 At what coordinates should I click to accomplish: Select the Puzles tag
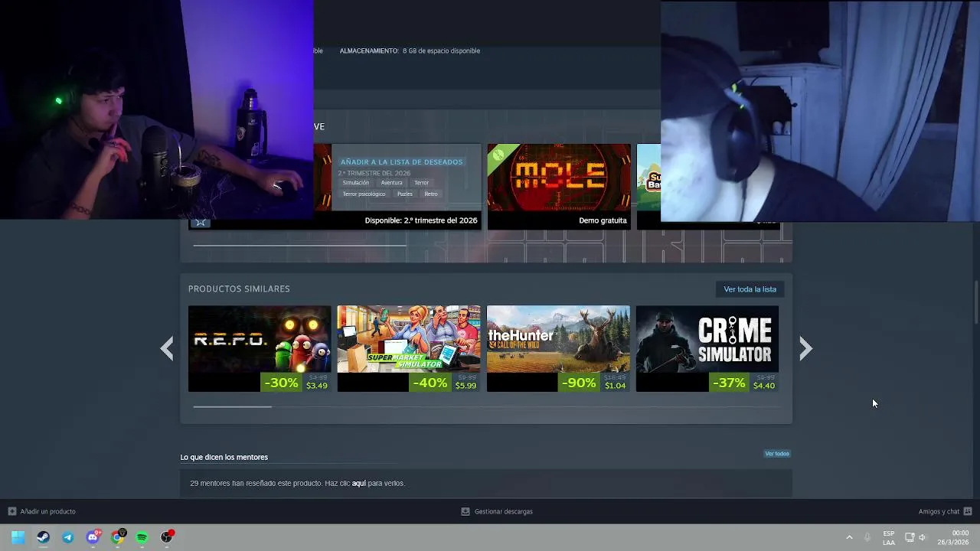click(405, 194)
